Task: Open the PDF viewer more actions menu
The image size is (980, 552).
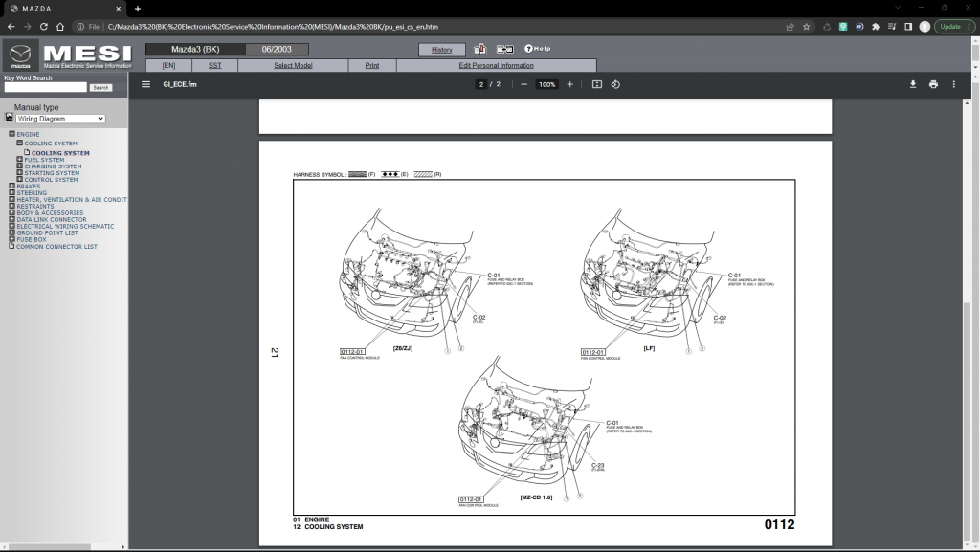Action: (953, 84)
